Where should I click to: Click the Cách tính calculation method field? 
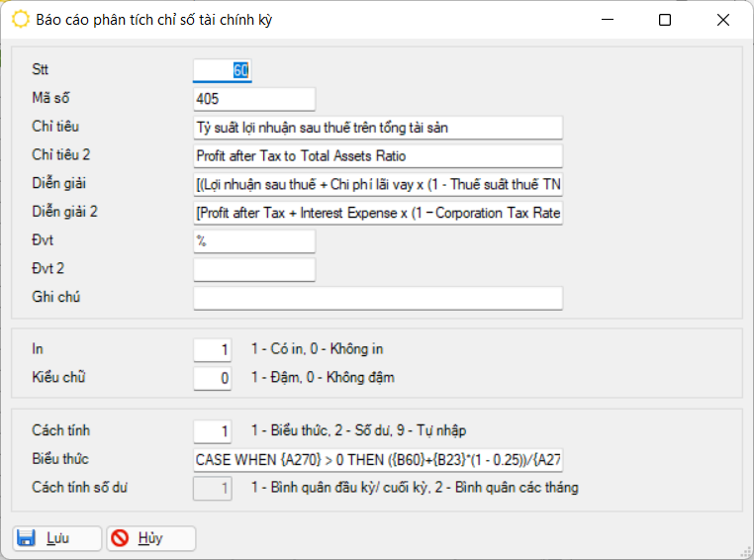[x=212, y=431]
